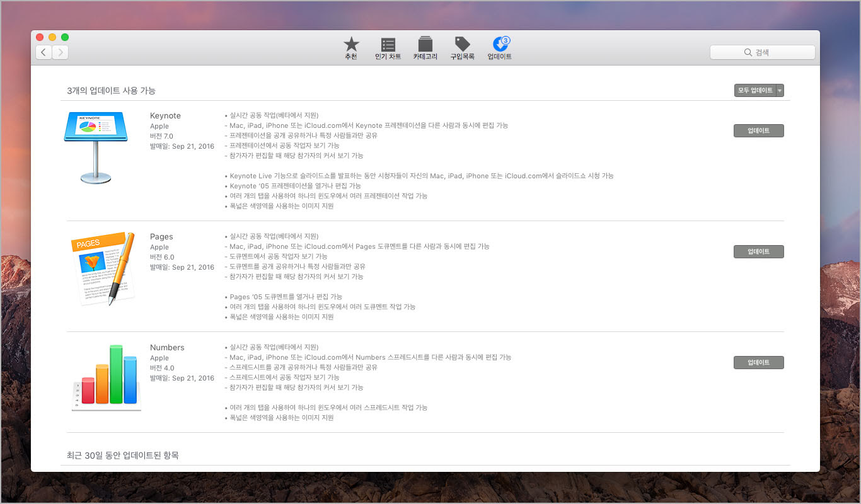Click the Apple developer name under Numbers
This screenshot has width=861, height=504.
click(x=159, y=358)
